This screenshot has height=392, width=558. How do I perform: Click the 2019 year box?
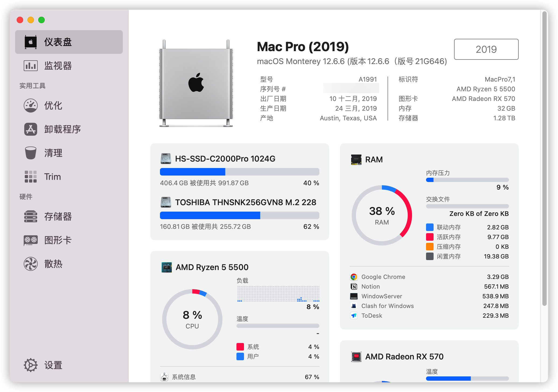coord(486,49)
